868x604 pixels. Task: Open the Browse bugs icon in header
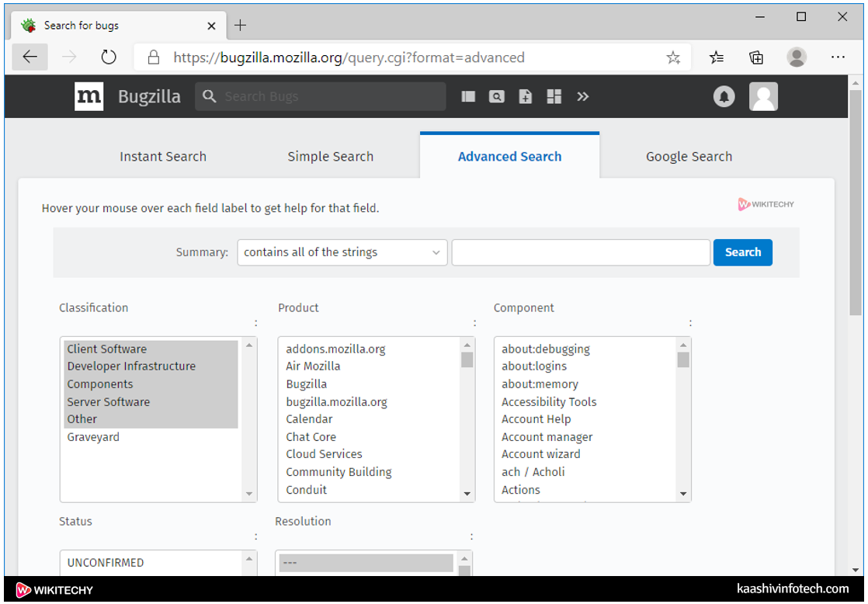468,96
